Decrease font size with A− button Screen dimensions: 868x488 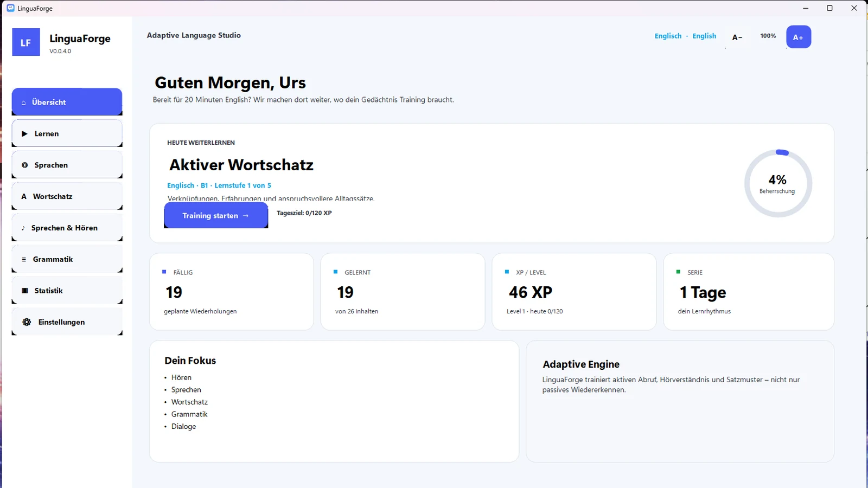pos(737,37)
